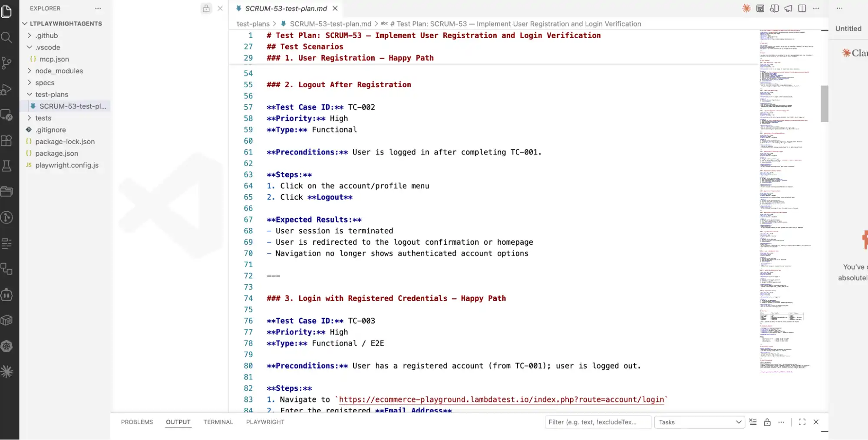
Task: Open the Kubernetes wheel icon in activity bar
Action: pos(7,346)
